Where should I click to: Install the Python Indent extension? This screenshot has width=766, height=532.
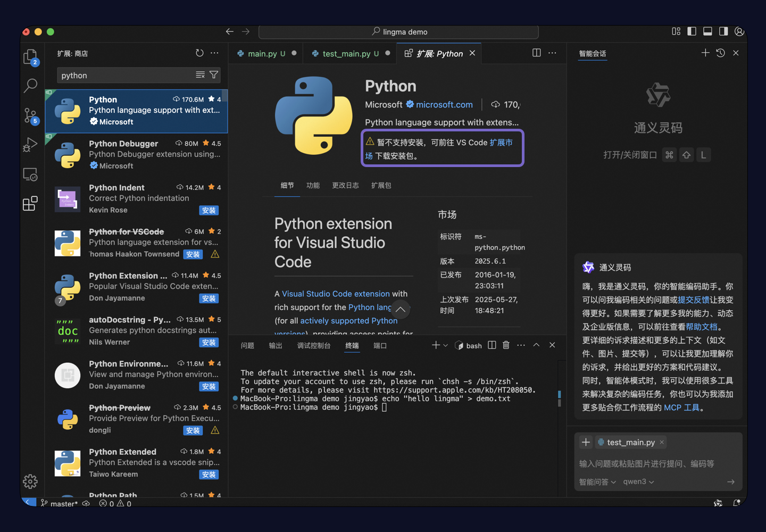pyautogui.click(x=209, y=210)
